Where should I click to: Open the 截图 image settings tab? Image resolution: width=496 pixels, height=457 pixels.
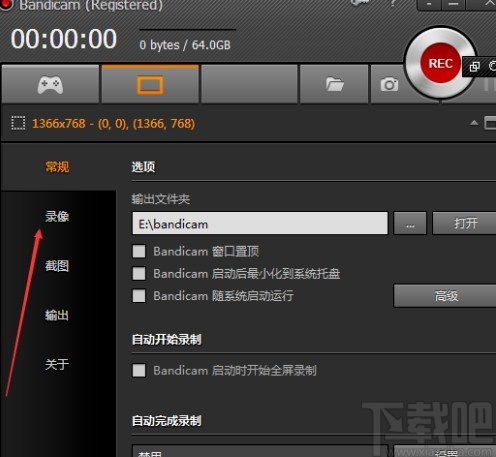[x=57, y=266]
